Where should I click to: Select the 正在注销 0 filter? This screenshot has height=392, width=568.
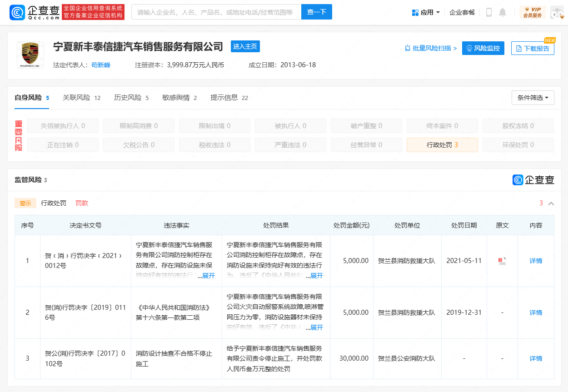coord(63,145)
